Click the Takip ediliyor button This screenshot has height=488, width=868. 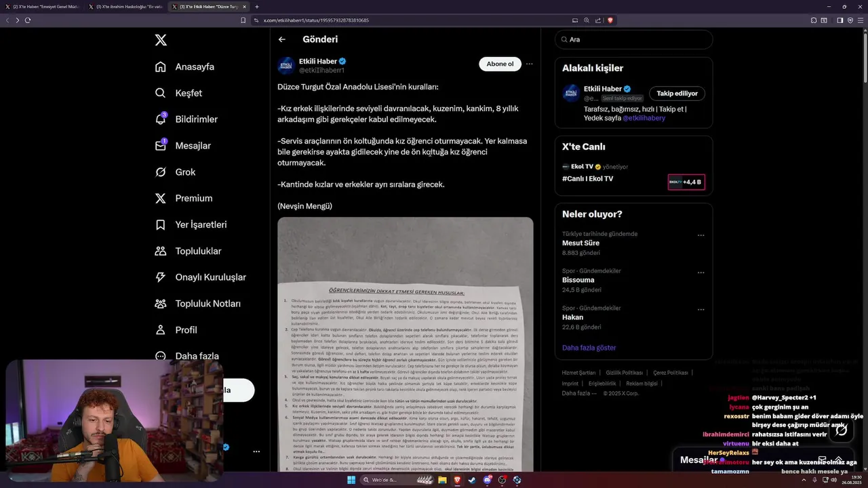pyautogui.click(x=677, y=94)
